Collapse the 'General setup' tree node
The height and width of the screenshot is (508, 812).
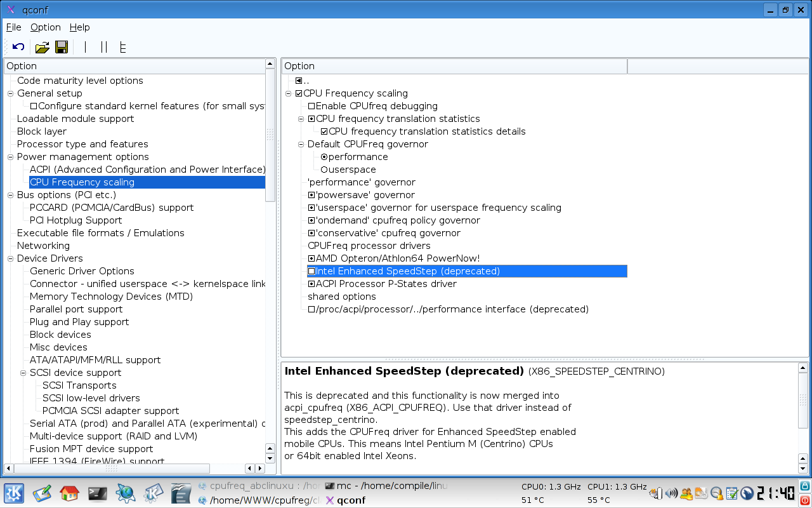point(10,93)
